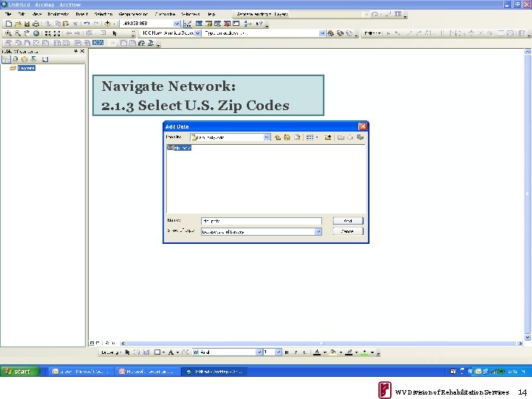Click the Add Data plus icon

108,24
